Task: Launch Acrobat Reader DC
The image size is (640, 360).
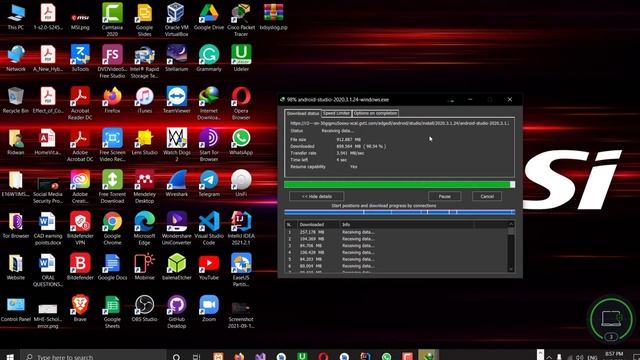Action: click(x=80, y=103)
